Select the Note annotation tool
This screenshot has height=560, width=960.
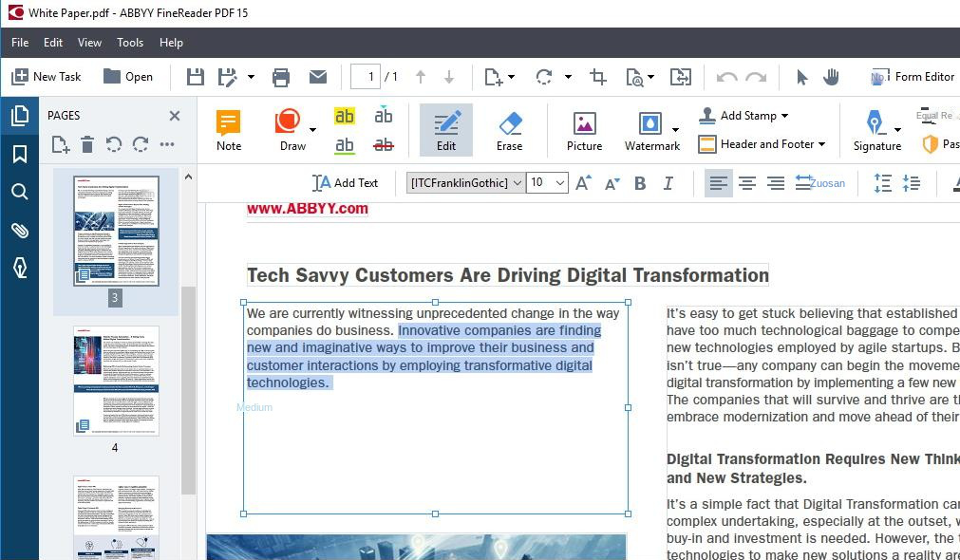[228, 126]
